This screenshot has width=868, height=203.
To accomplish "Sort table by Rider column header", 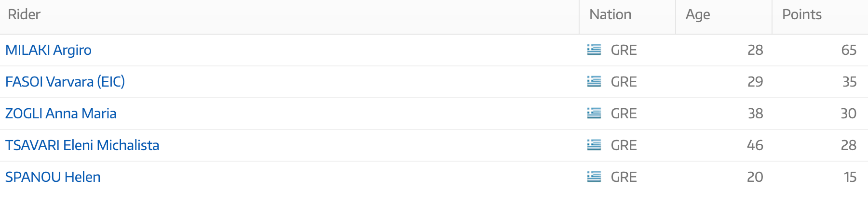I will (24, 14).
